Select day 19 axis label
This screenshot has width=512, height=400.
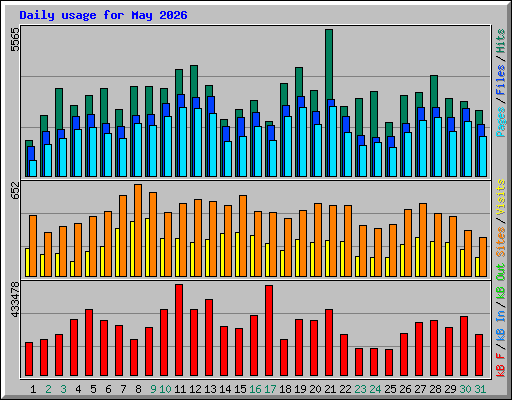coord(300,389)
